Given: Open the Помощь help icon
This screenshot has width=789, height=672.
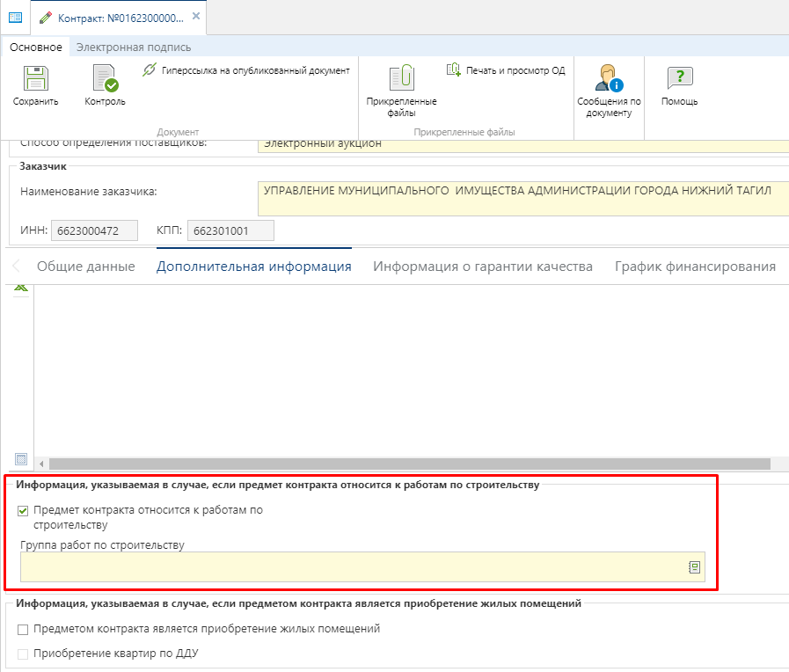Looking at the screenshot, I should click(x=679, y=79).
